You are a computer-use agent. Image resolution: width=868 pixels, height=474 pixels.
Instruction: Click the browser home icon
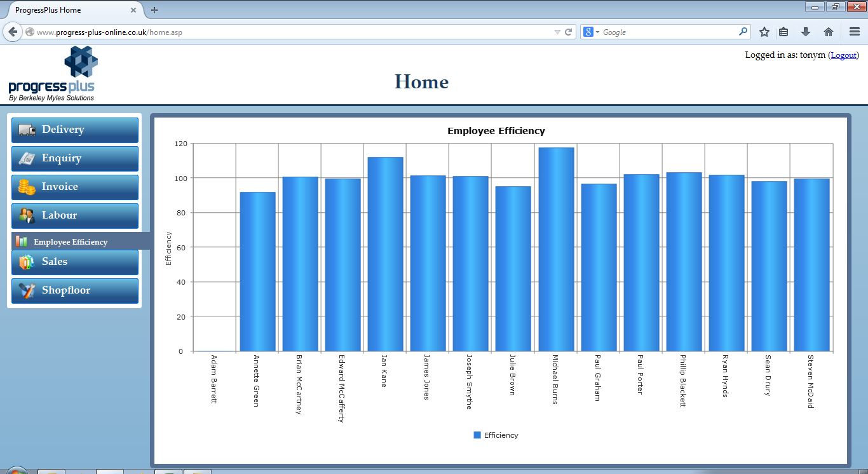(x=828, y=32)
